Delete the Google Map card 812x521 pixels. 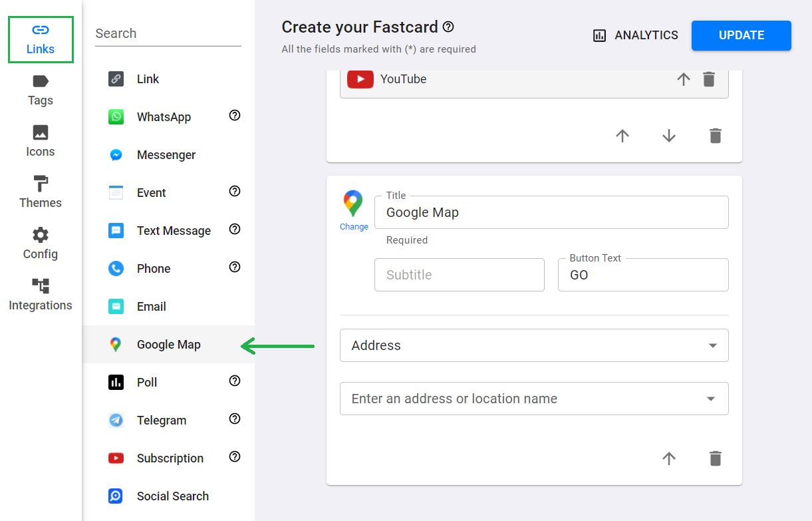pos(716,458)
